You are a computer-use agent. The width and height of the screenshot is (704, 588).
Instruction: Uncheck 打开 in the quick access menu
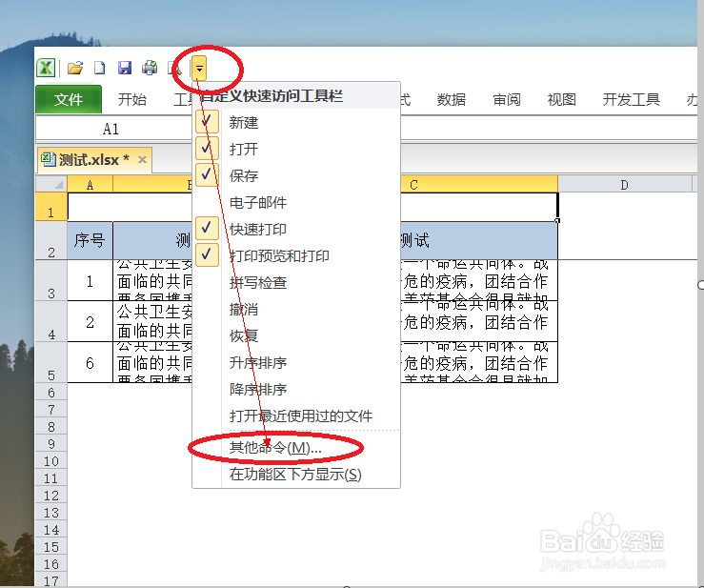(296, 149)
